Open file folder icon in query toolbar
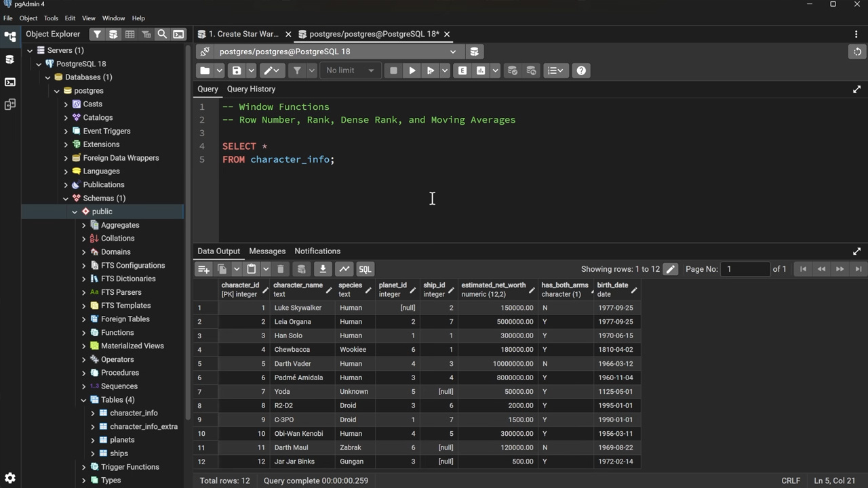The width and height of the screenshot is (868, 488). [205, 70]
